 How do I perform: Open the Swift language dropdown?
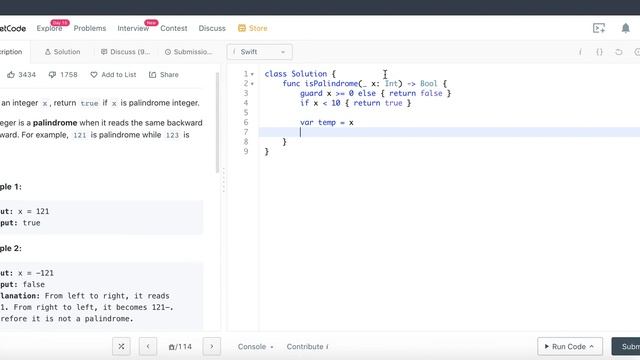260,52
